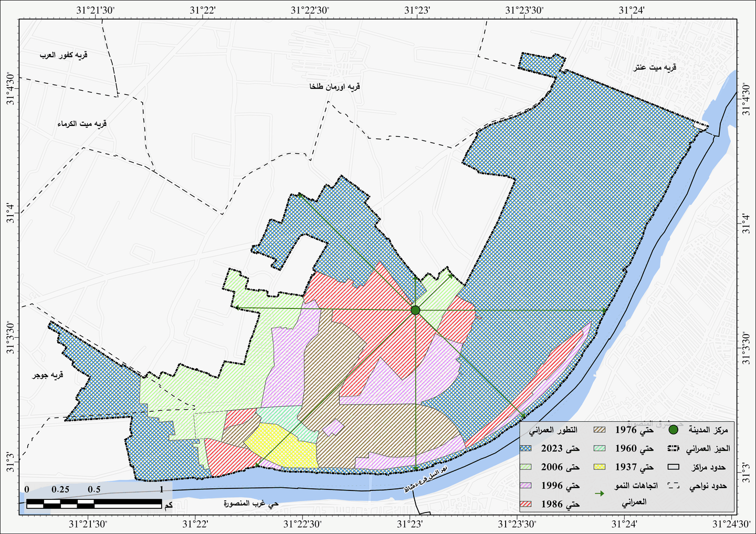Click the التطور العمراني legend heading
756x534 pixels.
pyautogui.click(x=552, y=430)
